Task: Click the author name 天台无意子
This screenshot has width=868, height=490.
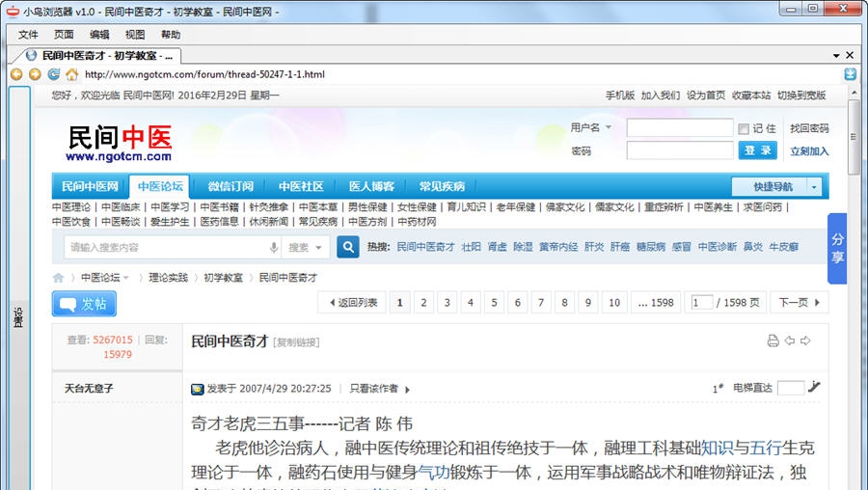Action: point(89,388)
